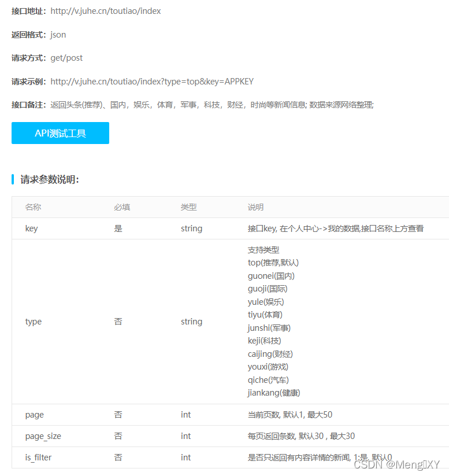This screenshot has height=476, width=449.
Task: Click the string type cell in key row
Action: pyautogui.click(x=191, y=228)
